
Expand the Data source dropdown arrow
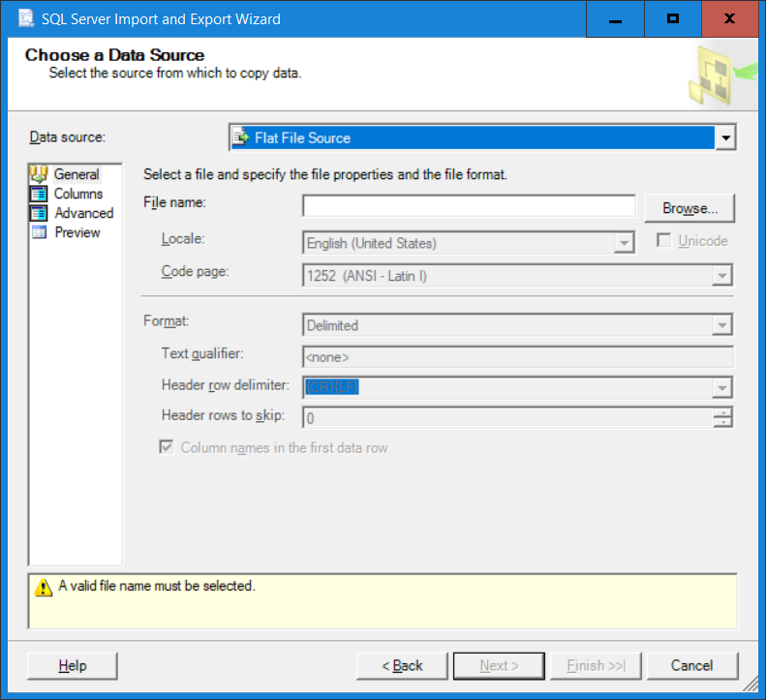click(725, 137)
